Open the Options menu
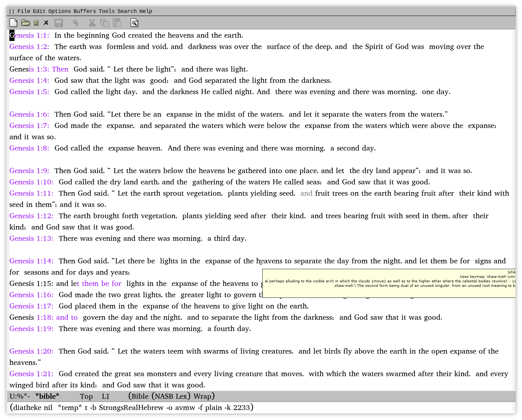 (x=59, y=11)
